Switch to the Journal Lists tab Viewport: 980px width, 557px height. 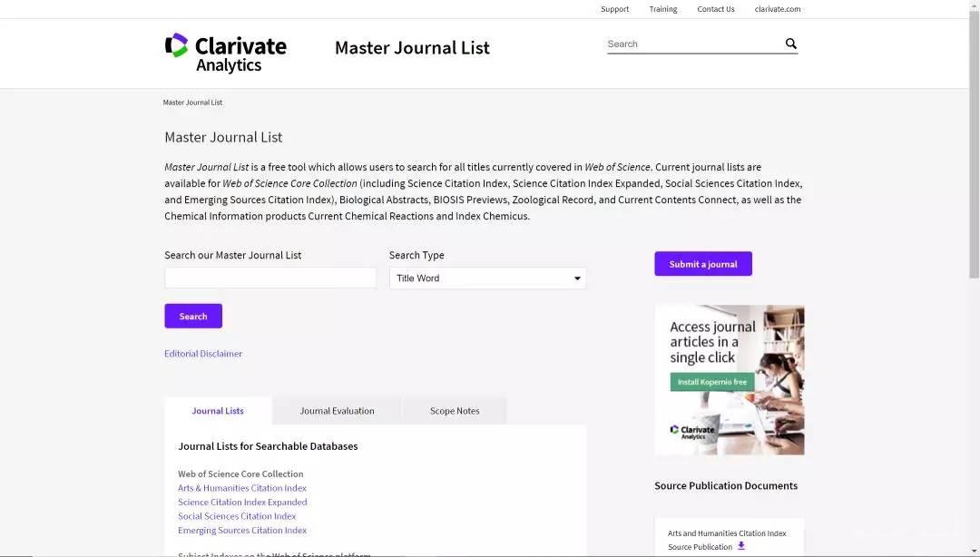(x=218, y=411)
